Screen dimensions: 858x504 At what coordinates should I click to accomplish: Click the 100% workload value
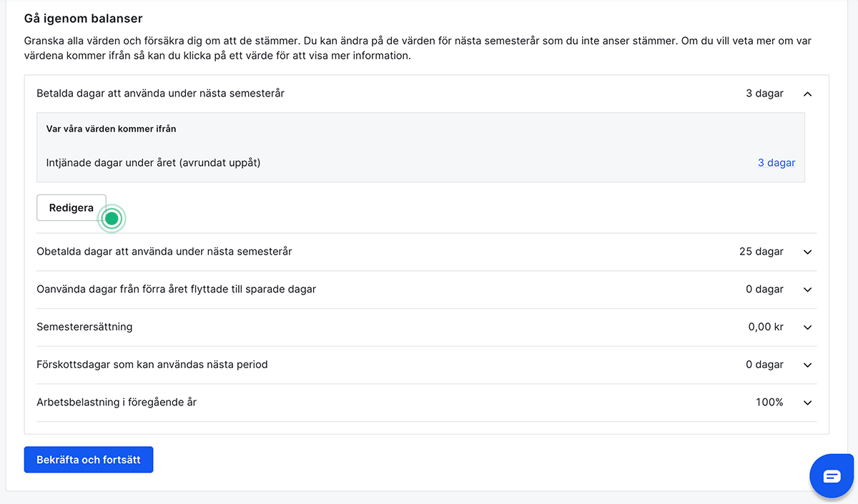[769, 402]
